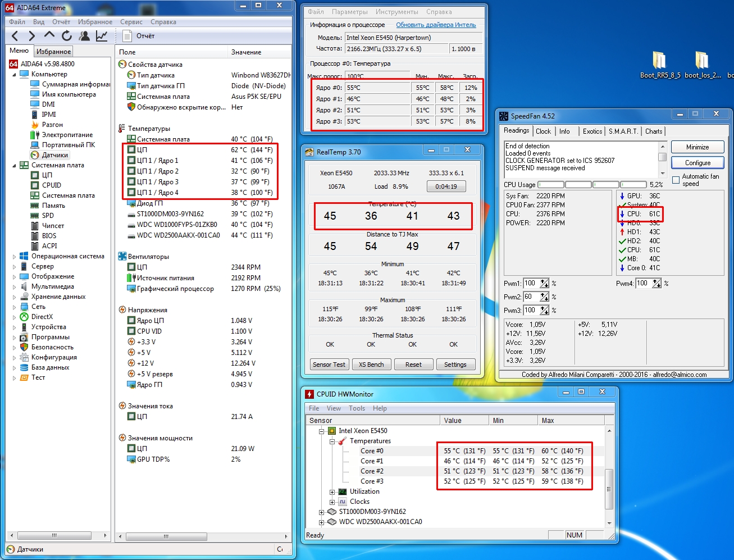Click the Отчёт report button in AIDA64 toolbar
This screenshot has width=734, height=560.
[138, 36]
